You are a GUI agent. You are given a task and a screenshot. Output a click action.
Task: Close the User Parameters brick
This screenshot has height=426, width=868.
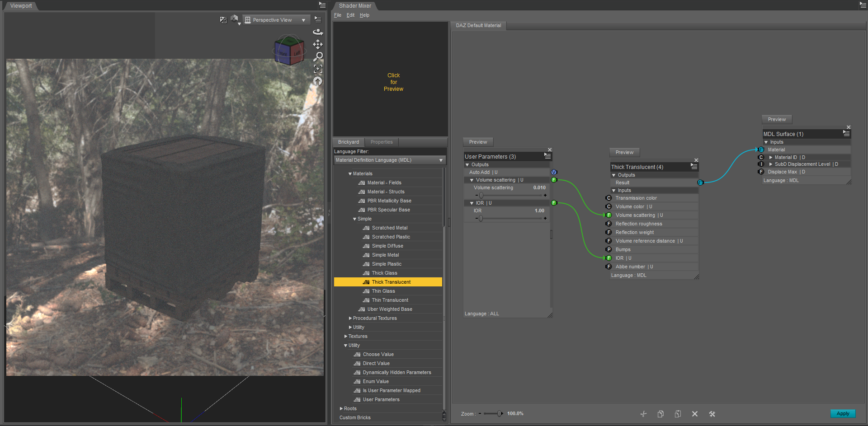click(550, 150)
